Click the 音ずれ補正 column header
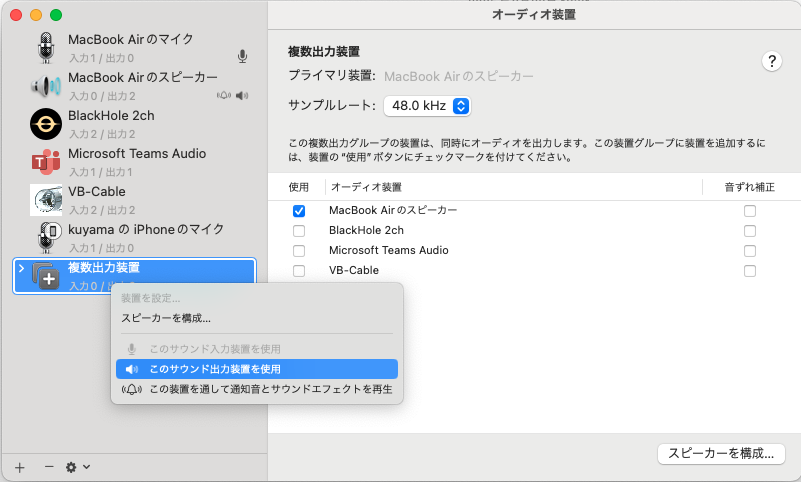Image resolution: width=801 pixels, height=482 pixels. pos(749,187)
